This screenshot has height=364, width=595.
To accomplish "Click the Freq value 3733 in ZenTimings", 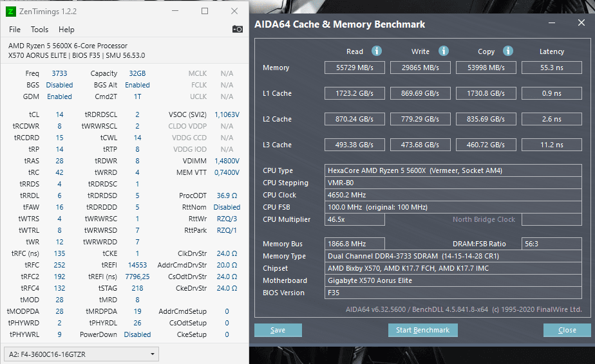I will coord(60,73).
